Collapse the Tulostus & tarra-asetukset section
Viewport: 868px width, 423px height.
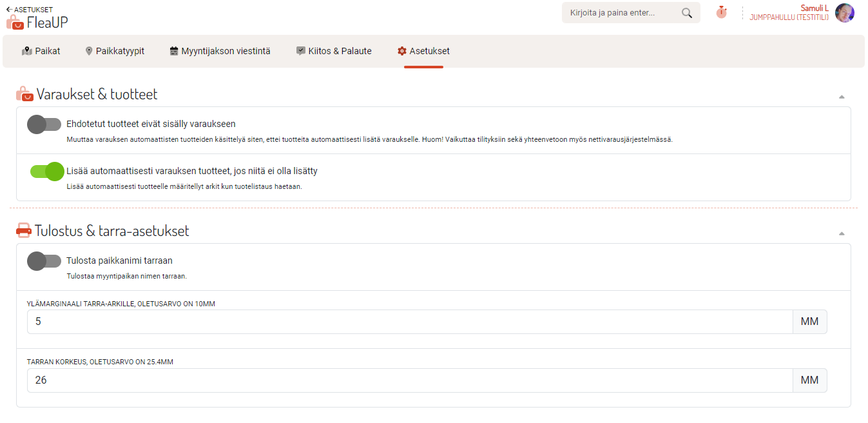tap(841, 233)
